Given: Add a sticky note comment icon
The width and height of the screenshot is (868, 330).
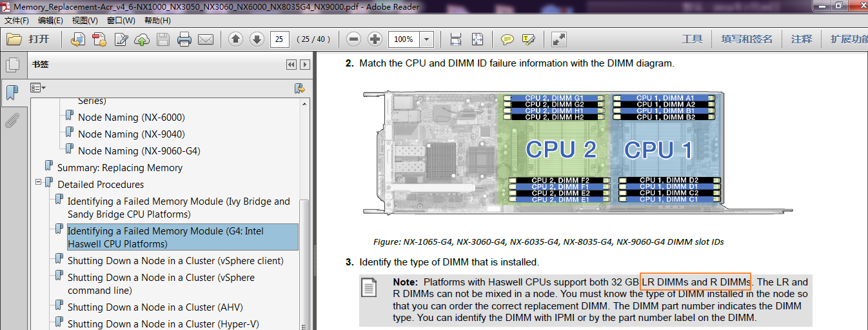Looking at the screenshot, I should (x=508, y=39).
